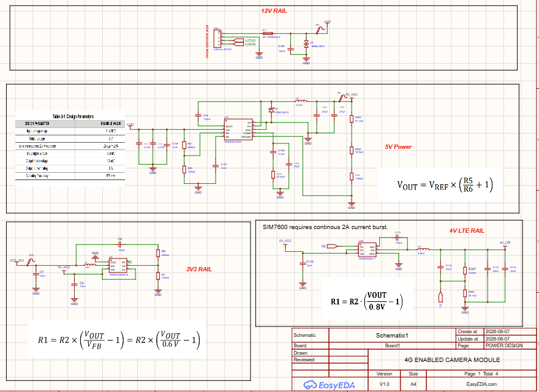This screenshot has width=539, height=392.
Task: Click the 4G ENABLED CAMERA MODULE title
Action: pos(452,360)
